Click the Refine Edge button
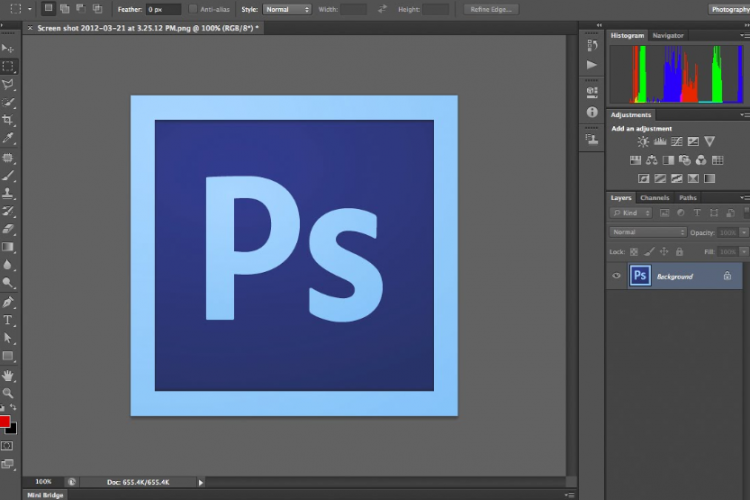Image resolution: width=750 pixels, height=500 pixels. (x=491, y=9)
